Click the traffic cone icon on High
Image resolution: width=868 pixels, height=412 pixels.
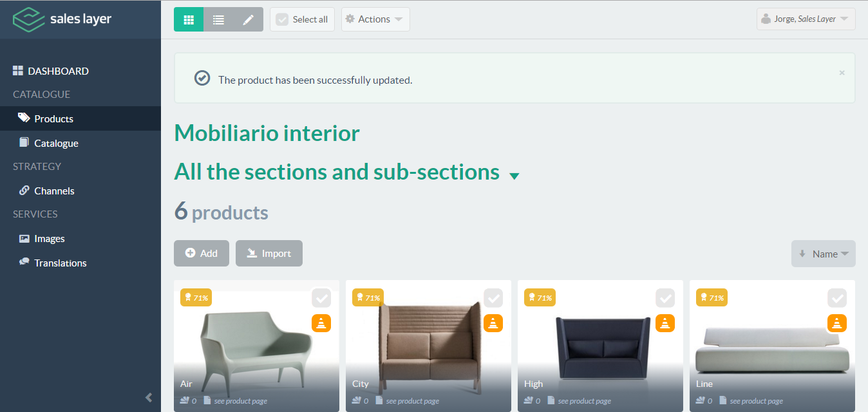665,323
